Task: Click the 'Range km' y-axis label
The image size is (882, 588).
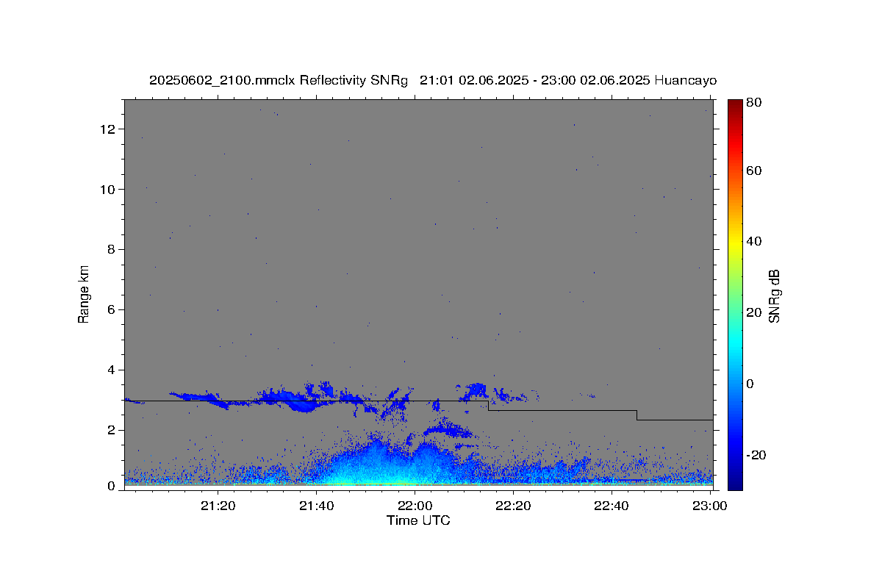Action: tap(84, 294)
